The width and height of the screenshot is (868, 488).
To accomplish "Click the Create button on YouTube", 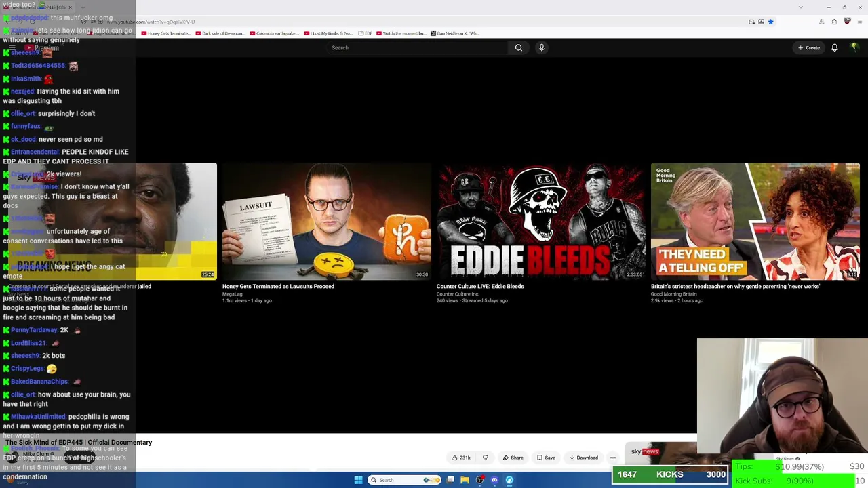I will click(x=809, y=47).
